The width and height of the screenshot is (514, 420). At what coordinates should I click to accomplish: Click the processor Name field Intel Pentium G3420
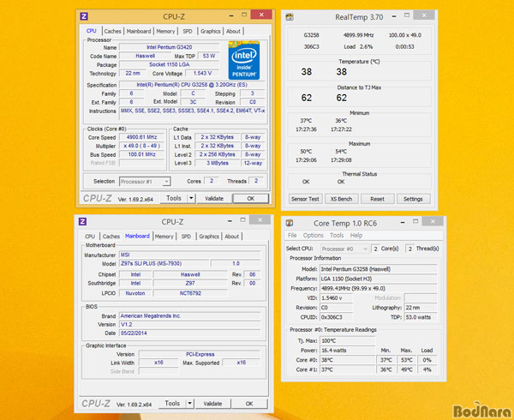169,47
